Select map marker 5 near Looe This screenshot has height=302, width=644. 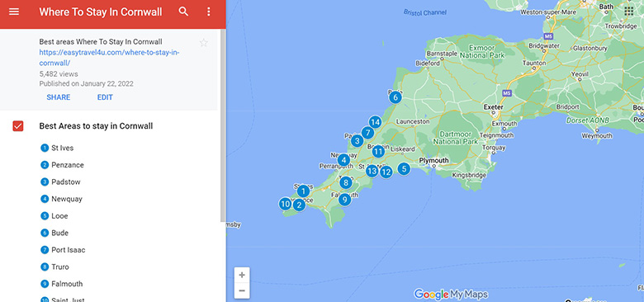pyautogui.click(x=404, y=168)
